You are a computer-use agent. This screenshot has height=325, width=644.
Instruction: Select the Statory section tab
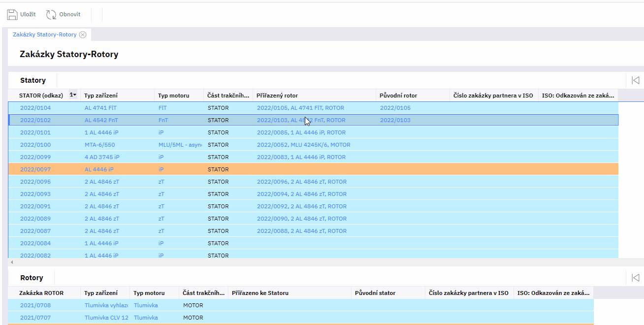click(32, 80)
